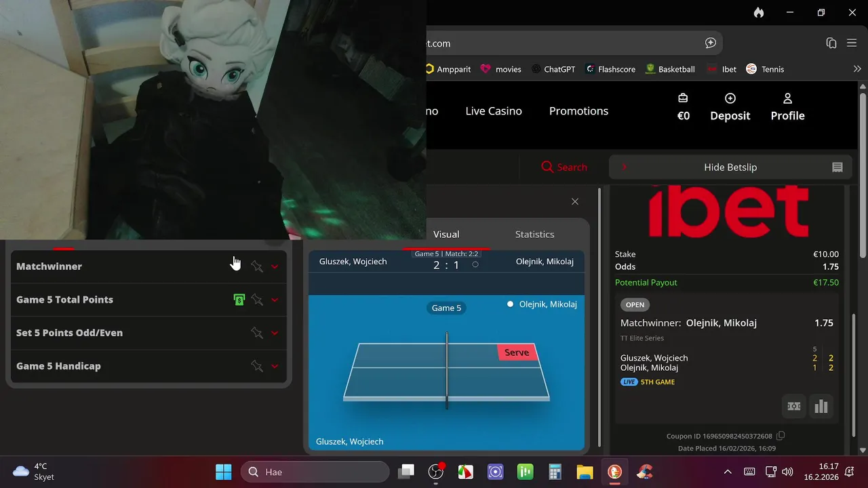This screenshot has width=868, height=488.
Task: Open Task View on taskbar
Action: pyautogui.click(x=406, y=472)
